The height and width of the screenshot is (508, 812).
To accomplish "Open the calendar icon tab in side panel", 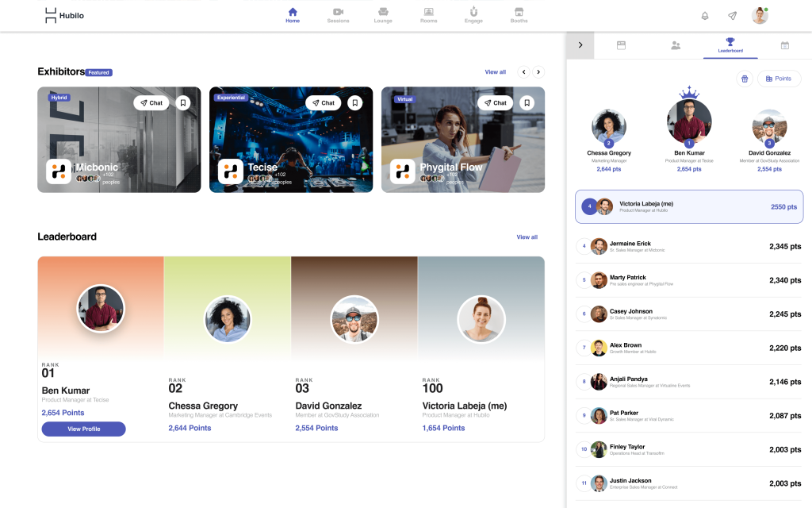I will (784, 45).
